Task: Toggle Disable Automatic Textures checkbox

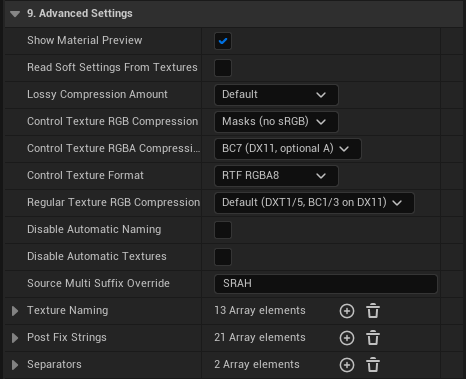Action: [x=223, y=257]
